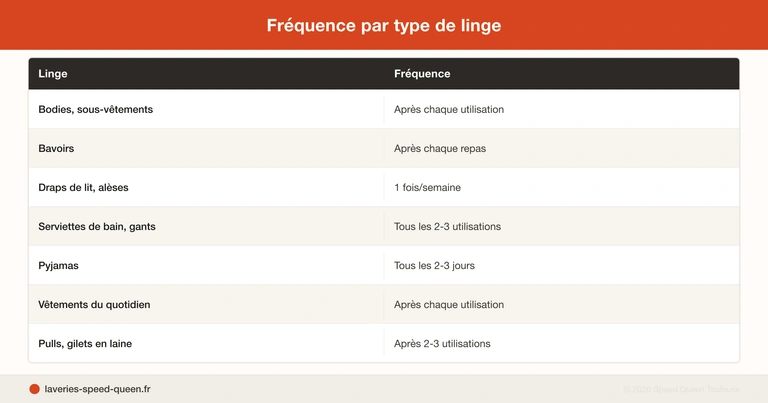Select the "Fréquence" column header
Image resolution: width=768 pixels, height=403 pixels.
[422, 74]
